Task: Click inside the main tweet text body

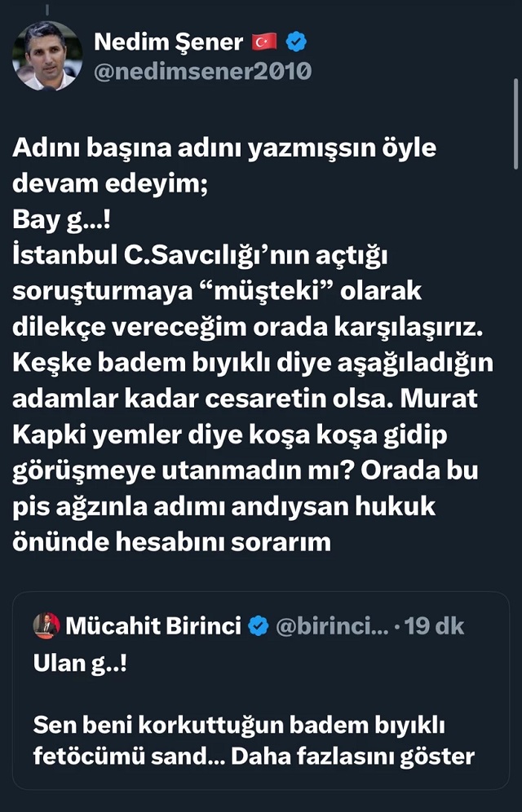Action: coord(245,326)
